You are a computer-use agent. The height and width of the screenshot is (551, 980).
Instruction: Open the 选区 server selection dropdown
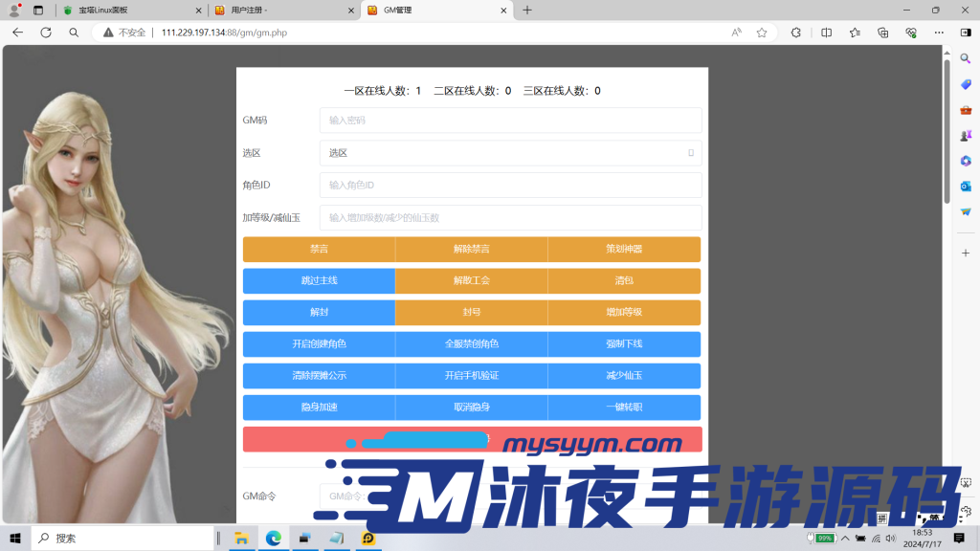coord(510,152)
